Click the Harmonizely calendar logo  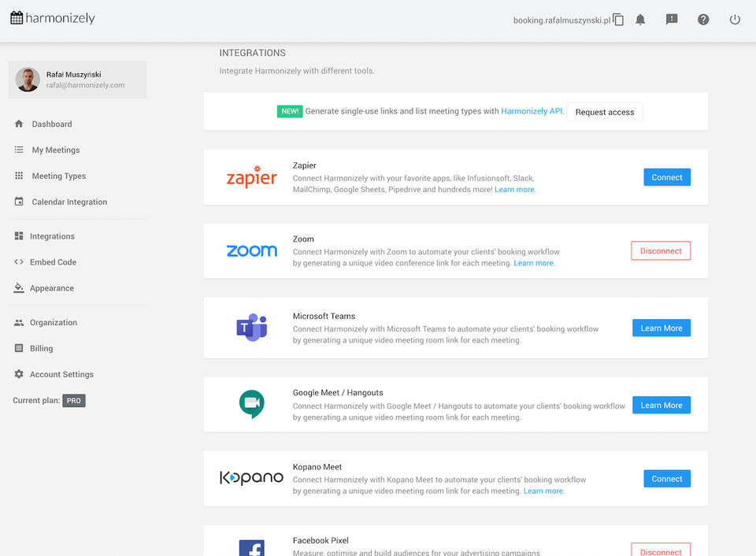(17, 17)
